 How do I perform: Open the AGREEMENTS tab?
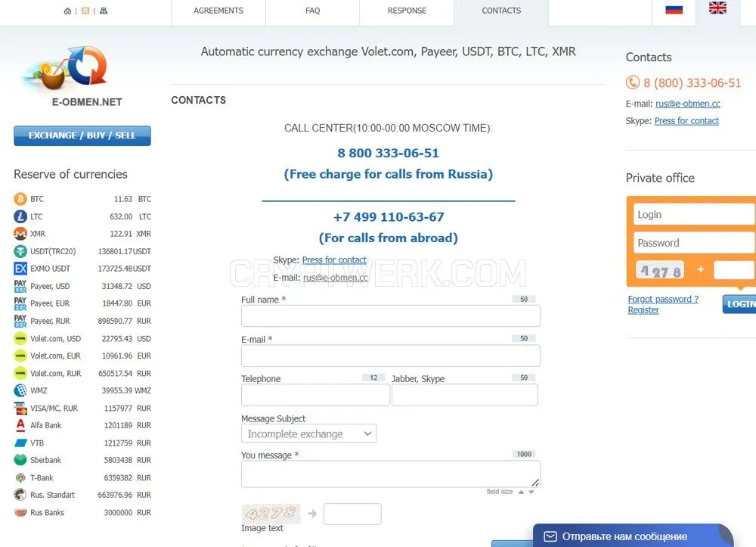coord(218,11)
